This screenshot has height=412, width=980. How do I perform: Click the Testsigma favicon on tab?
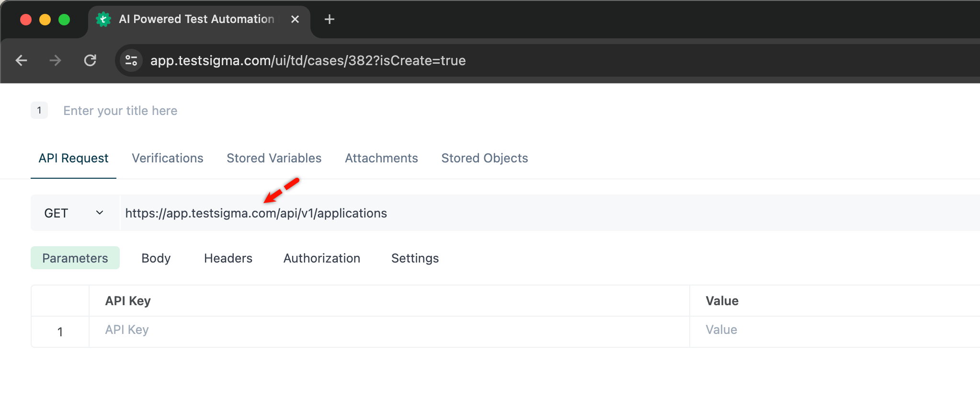point(103,19)
